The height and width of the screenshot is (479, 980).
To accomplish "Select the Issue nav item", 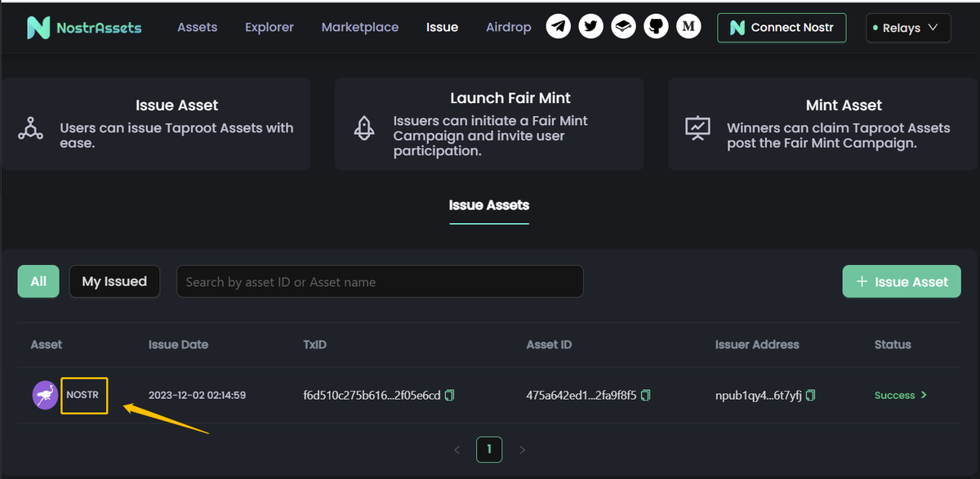I will click(x=442, y=27).
